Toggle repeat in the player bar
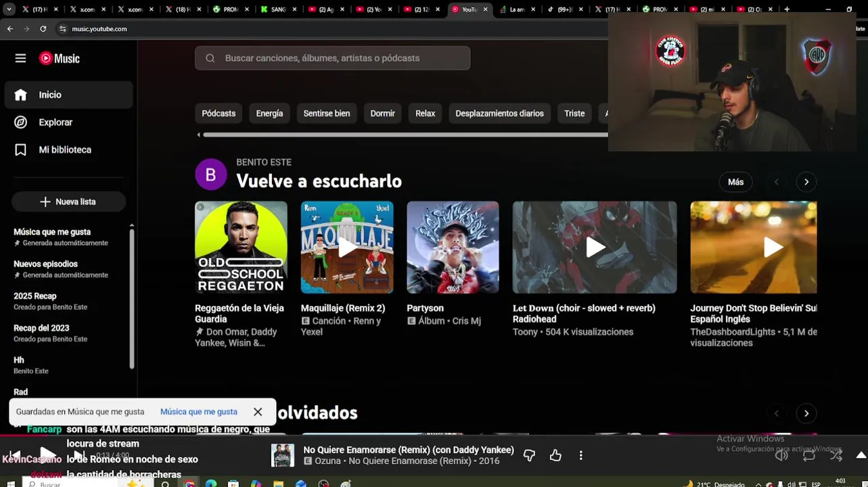This screenshot has height=487, width=868. click(809, 455)
